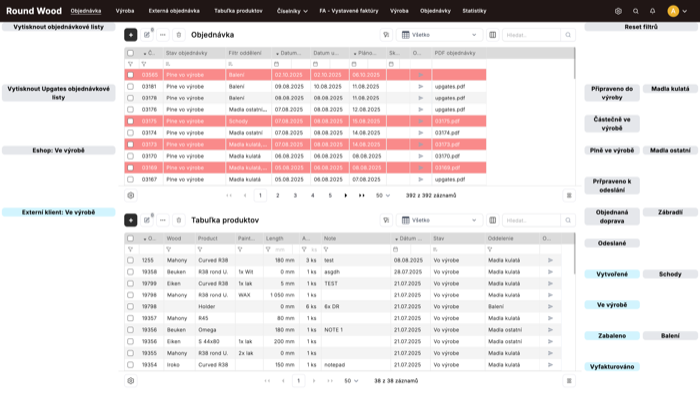Open Wood column filter in products table
The height and width of the screenshot is (393, 700).
[168, 250]
